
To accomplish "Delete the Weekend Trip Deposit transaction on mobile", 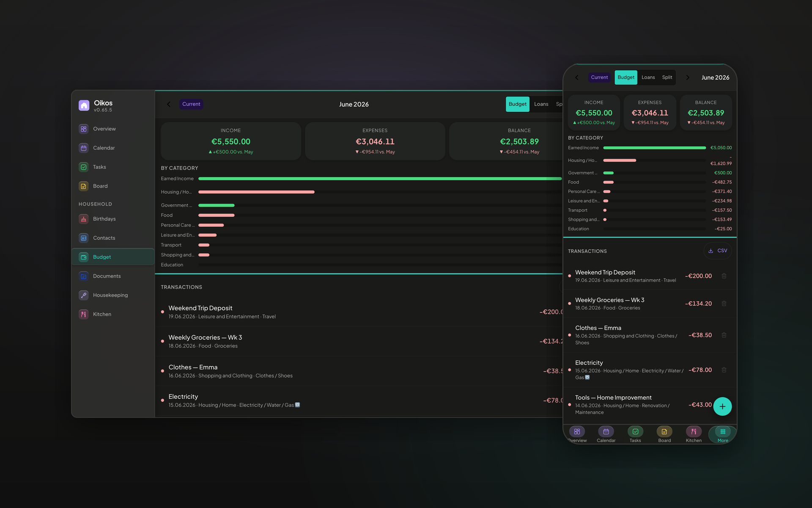I will pos(724,276).
